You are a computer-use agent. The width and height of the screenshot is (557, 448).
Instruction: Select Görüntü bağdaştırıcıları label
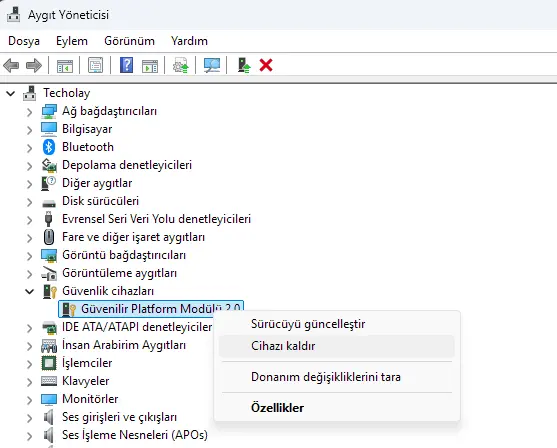[124, 255]
